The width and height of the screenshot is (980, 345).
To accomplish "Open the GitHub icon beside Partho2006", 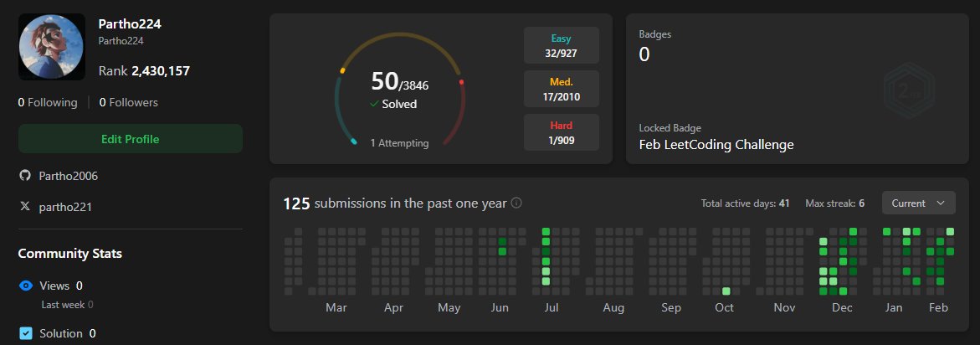I will (x=25, y=176).
